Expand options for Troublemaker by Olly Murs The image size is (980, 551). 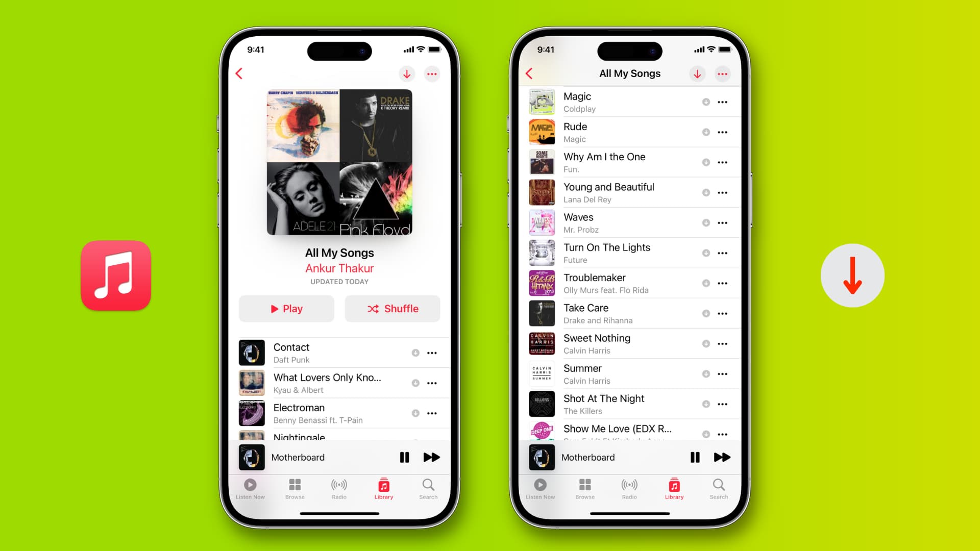(x=723, y=283)
